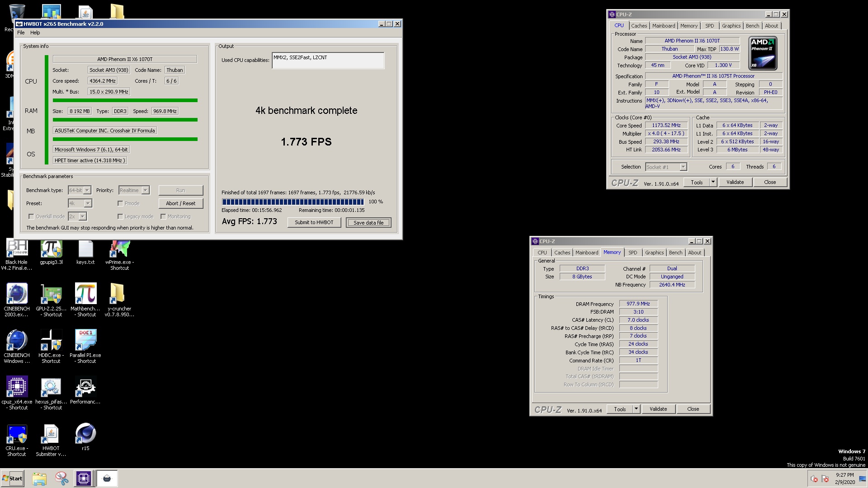Click the system clock in tray

click(844, 479)
